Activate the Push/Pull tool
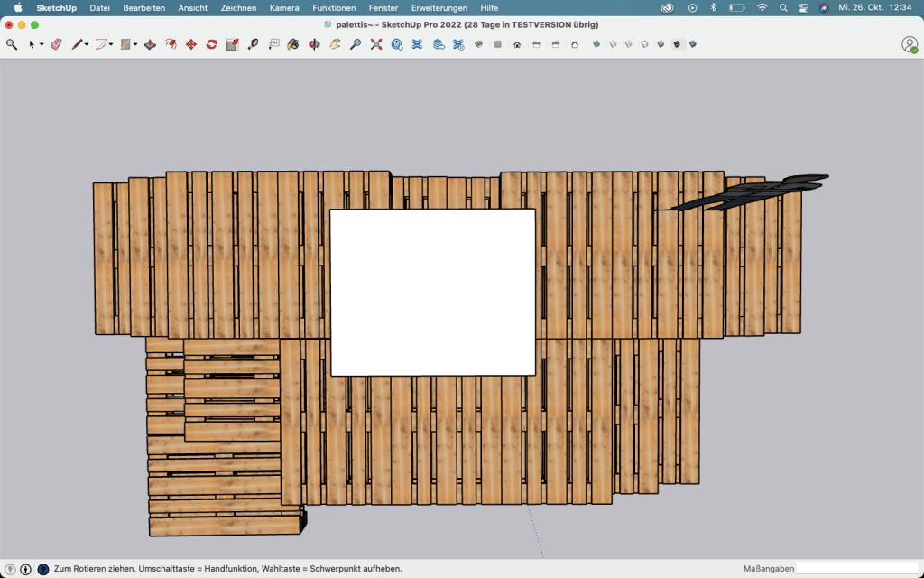The image size is (924, 578). (150, 43)
